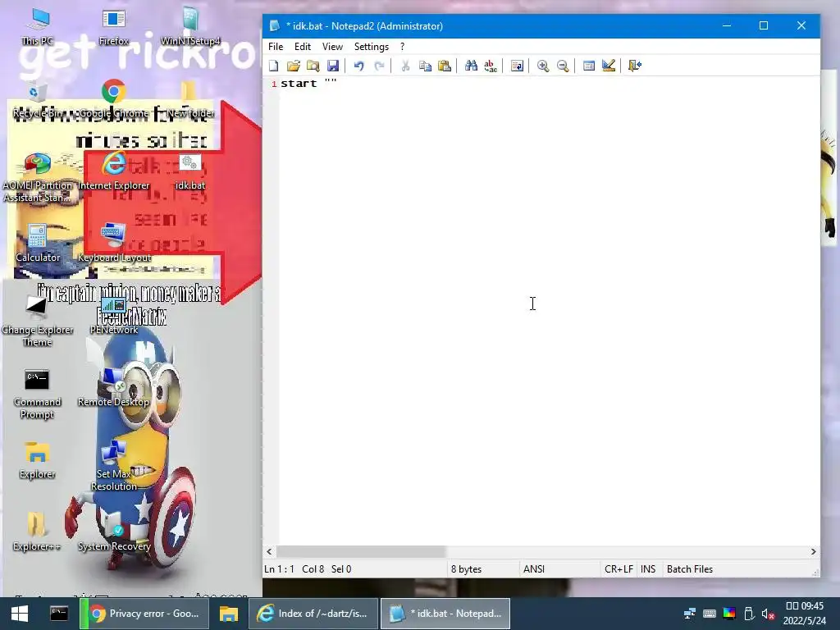
Task: Open the Settings menu
Action: click(372, 47)
